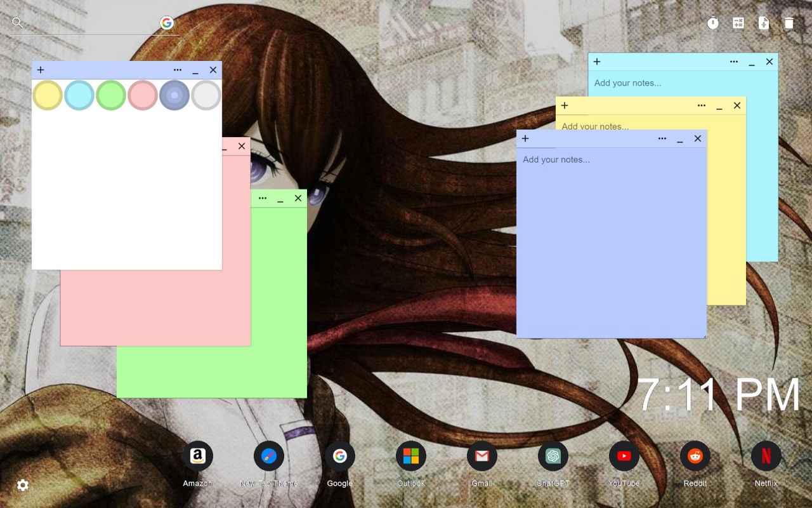Open the cyan note's three-dot menu
Screen dimensions: 812x508
click(734, 62)
